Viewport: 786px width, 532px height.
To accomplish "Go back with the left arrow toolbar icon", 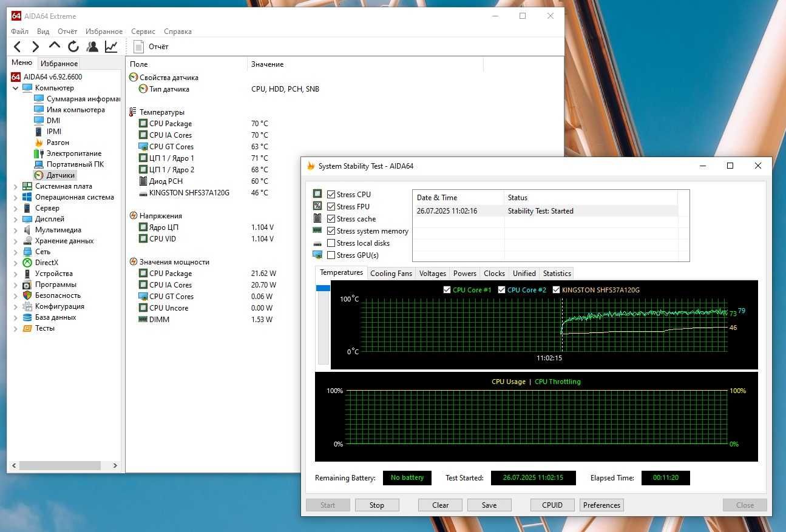I will pyautogui.click(x=18, y=47).
